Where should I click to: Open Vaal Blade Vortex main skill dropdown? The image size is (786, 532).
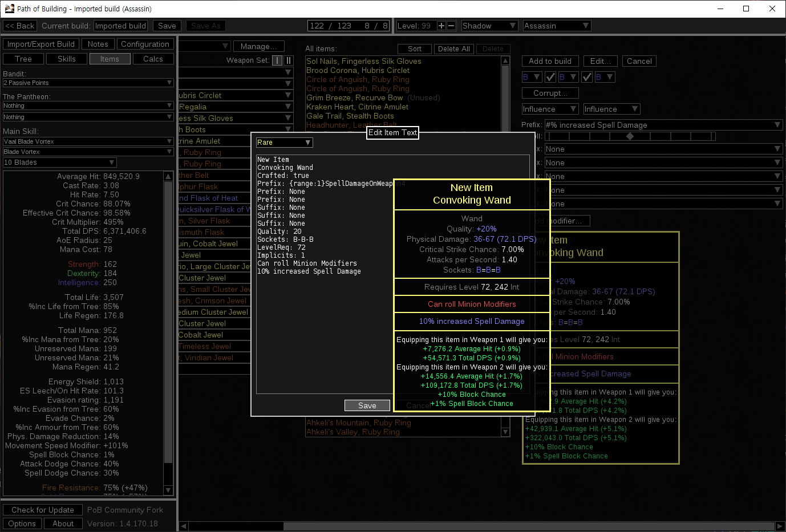click(x=88, y=141)
